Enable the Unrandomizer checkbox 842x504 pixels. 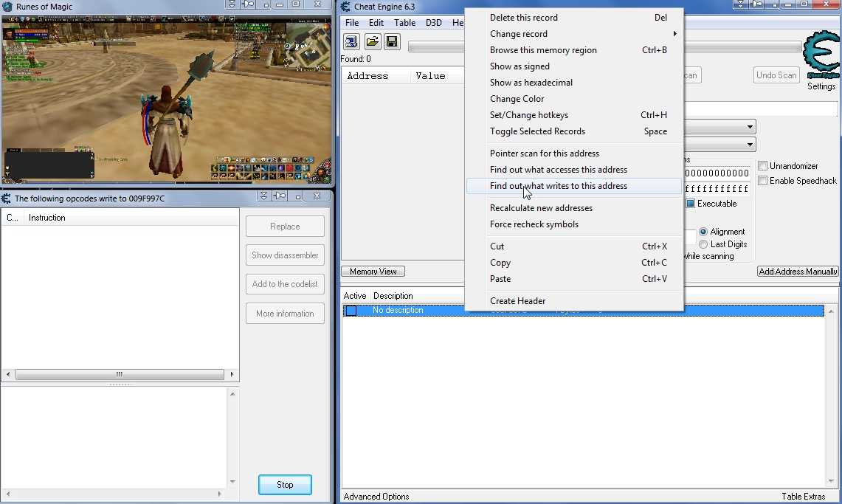[x=763, y=166]
